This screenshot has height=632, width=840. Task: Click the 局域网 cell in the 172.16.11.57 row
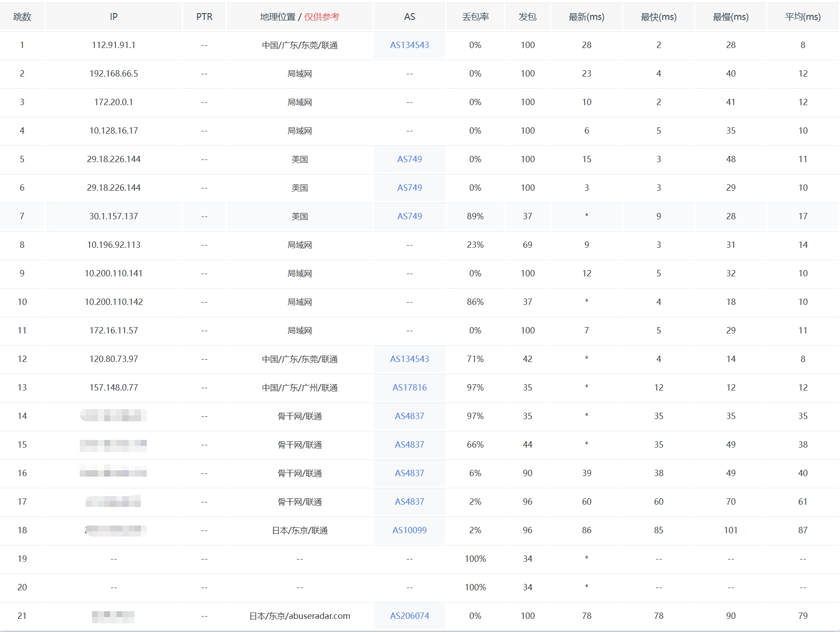click(300, 330)
